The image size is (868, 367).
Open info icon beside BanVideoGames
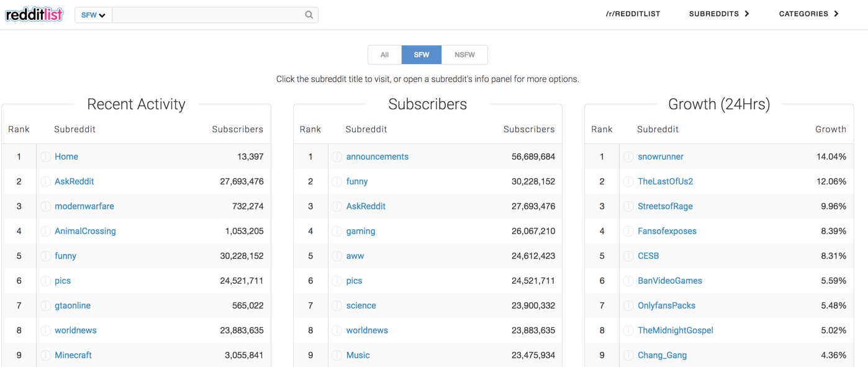[628, 281]
